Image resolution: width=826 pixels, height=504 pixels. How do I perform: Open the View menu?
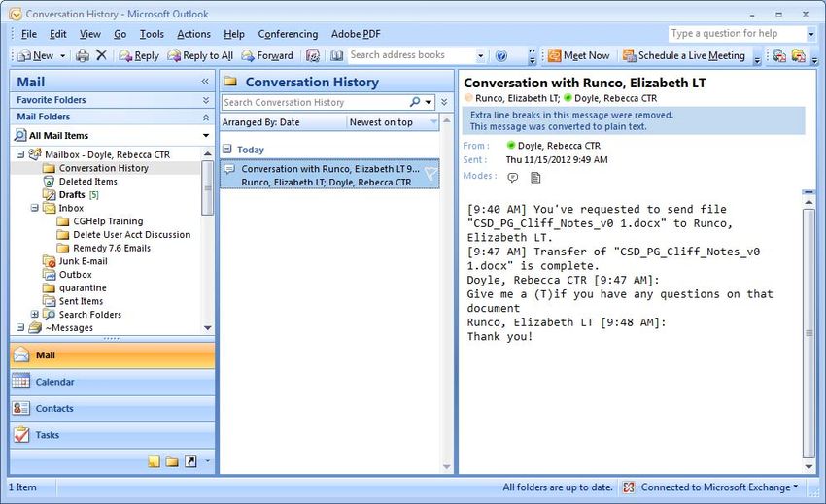pyautogui.click(x=90, y=34)
